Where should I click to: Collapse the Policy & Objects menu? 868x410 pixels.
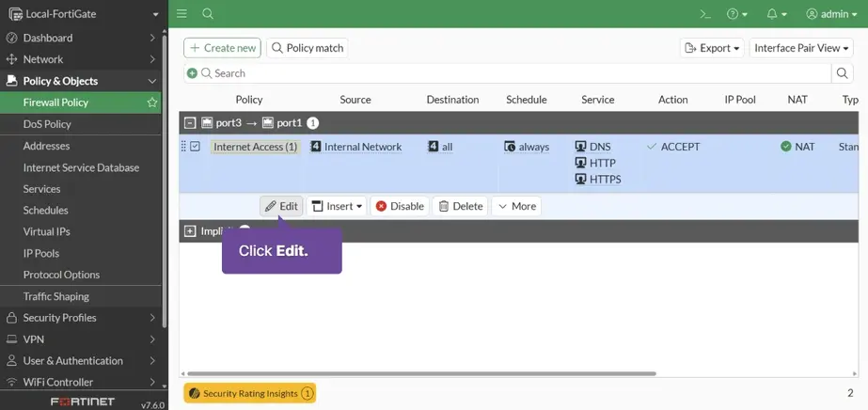click(81, 81)
